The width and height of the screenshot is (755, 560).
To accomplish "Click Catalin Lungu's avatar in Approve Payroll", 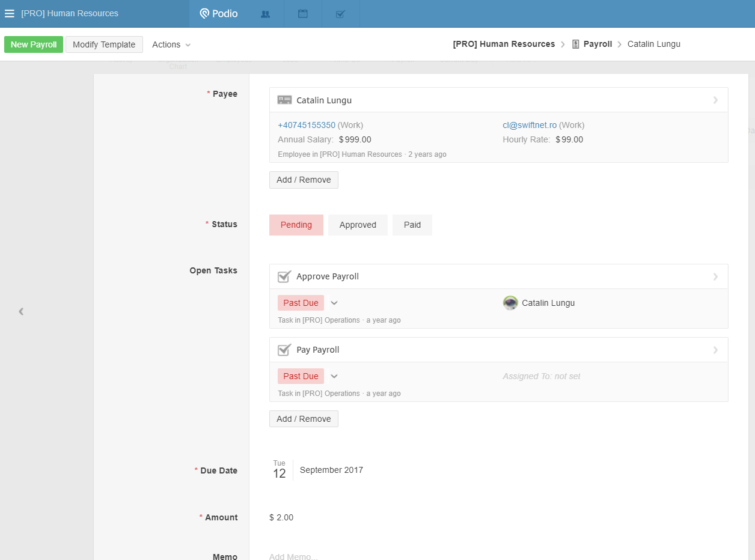I will [x=510, y=303].
